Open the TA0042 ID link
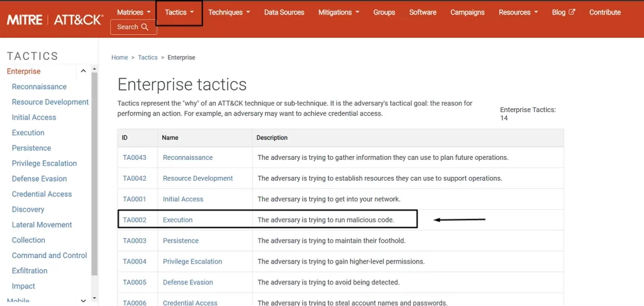This screenshot has width=644, height=306. [135, 179]
